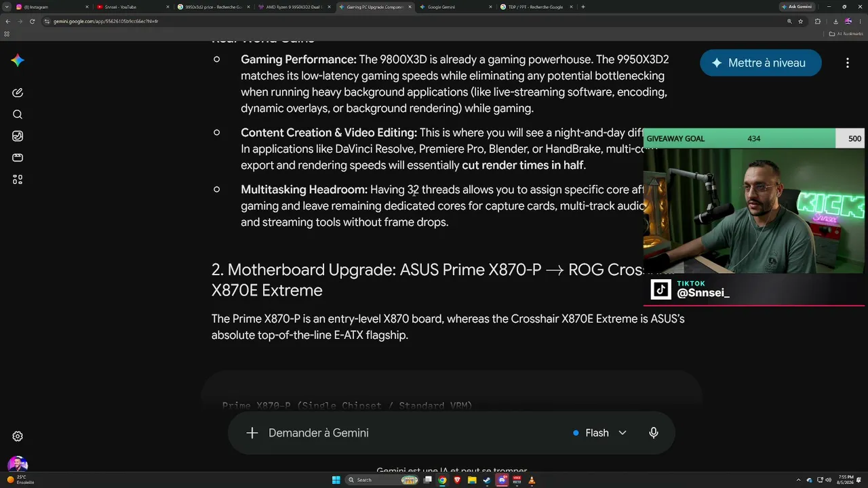Open the Windows Start menu

[x=336, y=481]
